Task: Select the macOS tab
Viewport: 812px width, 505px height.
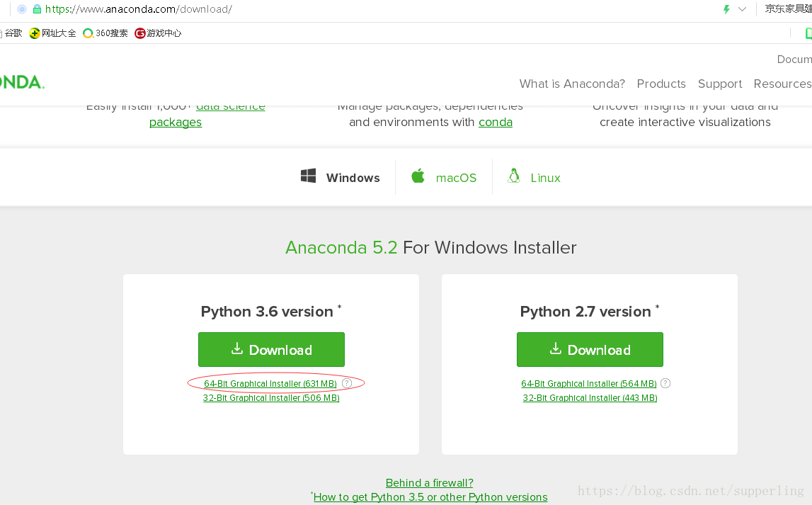Action: [444, 177]
